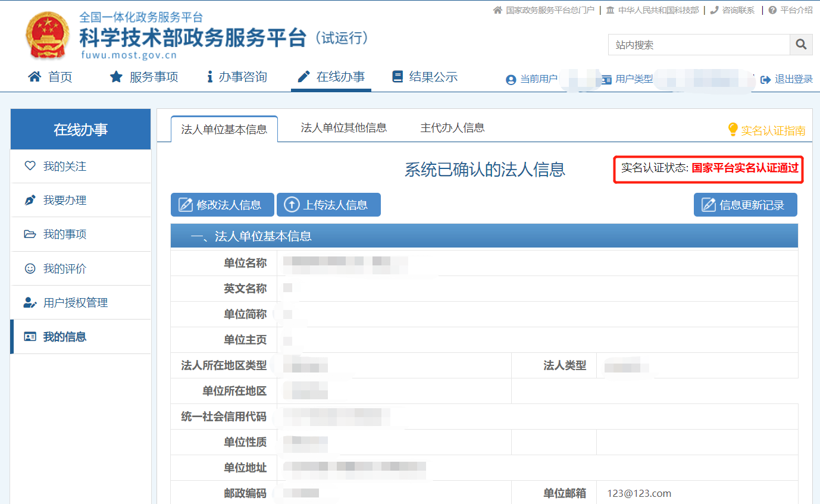Follow the 国家政务服务平台总门户 link

click(549, 10)
